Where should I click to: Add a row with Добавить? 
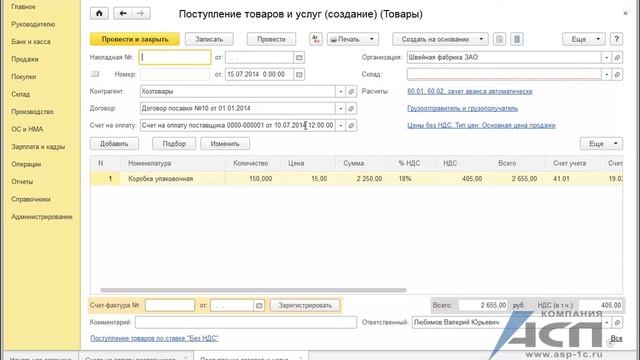(114, 144)
